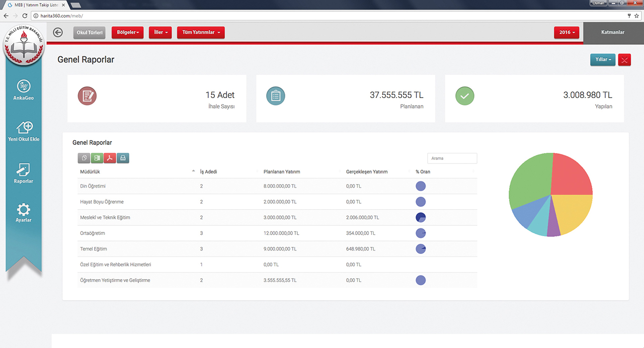The width and height of the screenshot is (644, 348).
Task: Open Ayarlar gear settings
Action: [24, 210]
